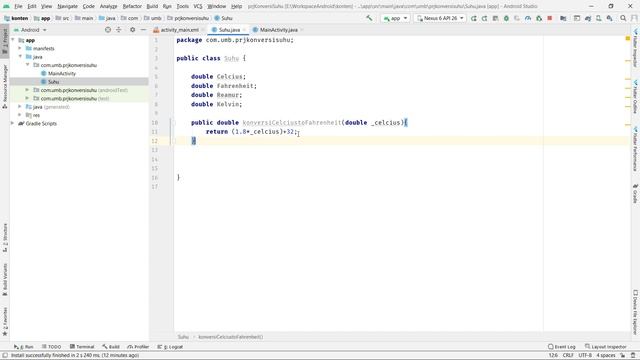
Task: Click the CRLF line separator indicator
Action: pos(568,356)
